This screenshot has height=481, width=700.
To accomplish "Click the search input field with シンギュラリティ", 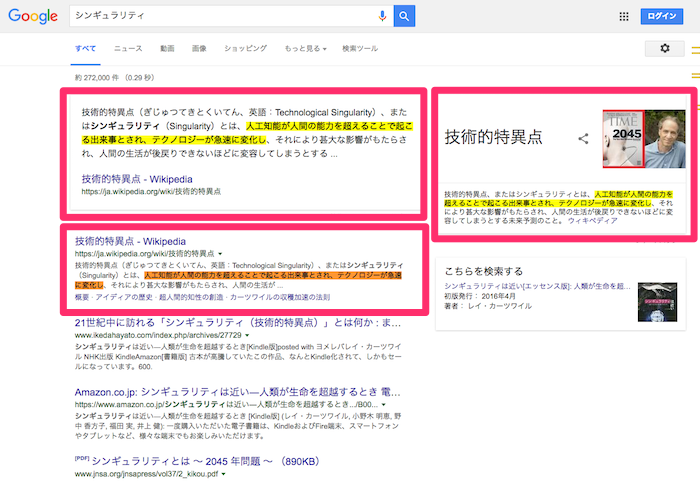I will 220,16.
